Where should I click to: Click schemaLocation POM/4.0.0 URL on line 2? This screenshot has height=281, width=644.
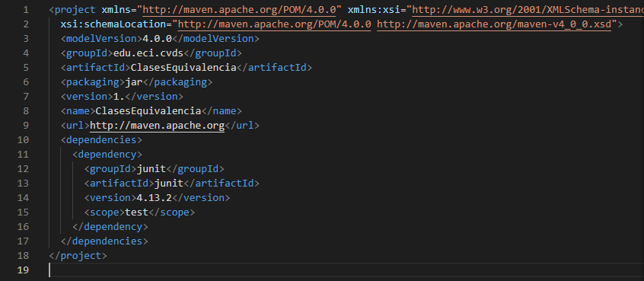click(x=275, y=24)
